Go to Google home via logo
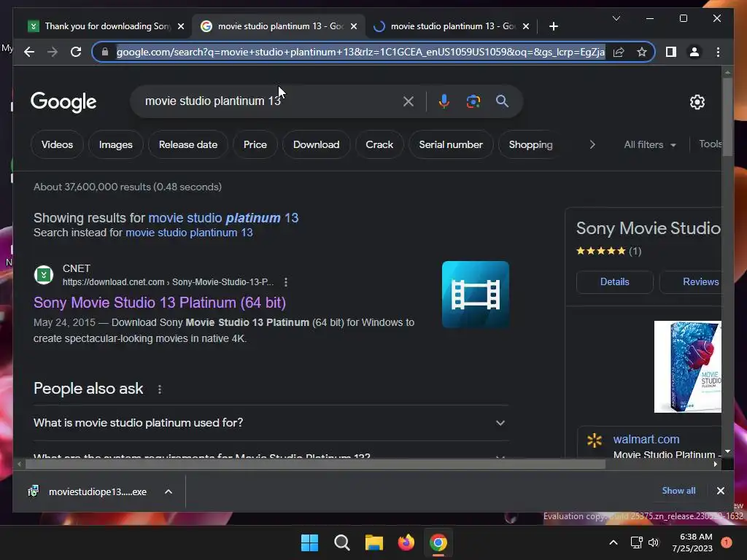This screenshot has height=560, width=747. (63, 102)
